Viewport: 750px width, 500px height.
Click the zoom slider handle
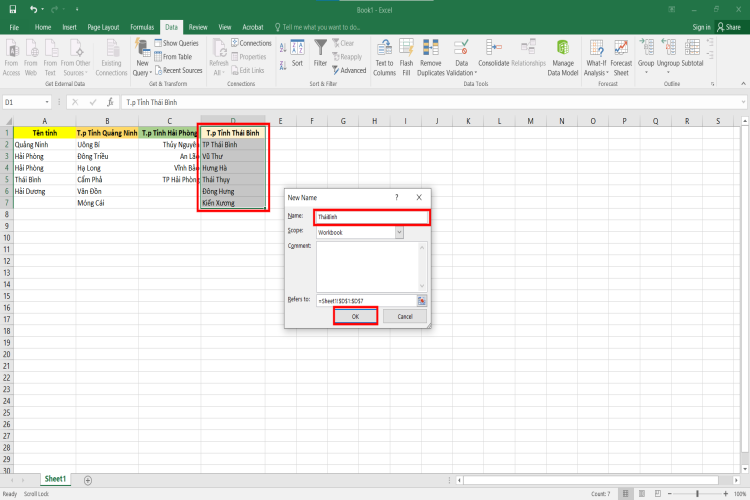tap(697, 494)
